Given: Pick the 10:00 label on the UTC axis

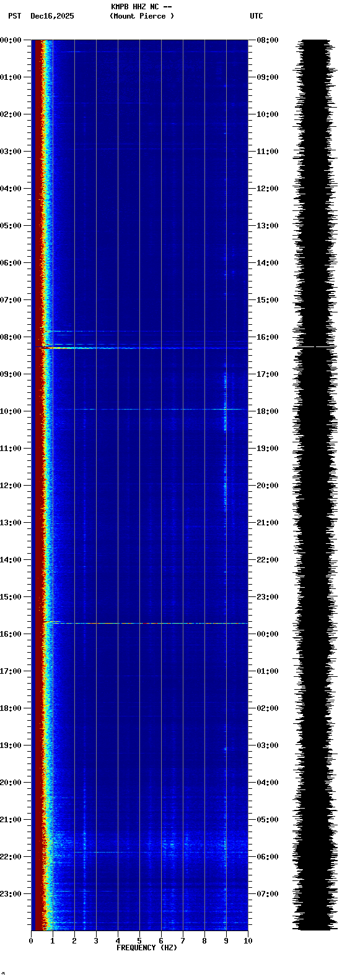Looking at the screenshot, I should point(267,114).
